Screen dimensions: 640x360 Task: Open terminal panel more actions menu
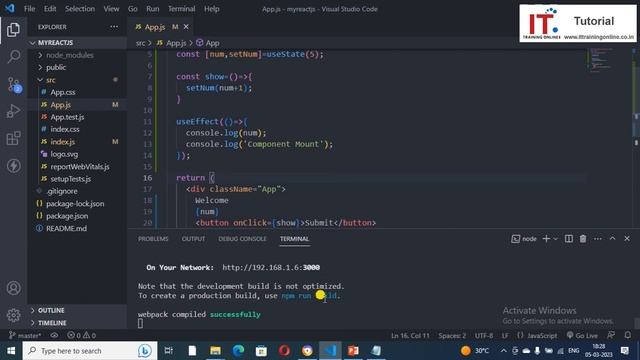coord(598,239)
